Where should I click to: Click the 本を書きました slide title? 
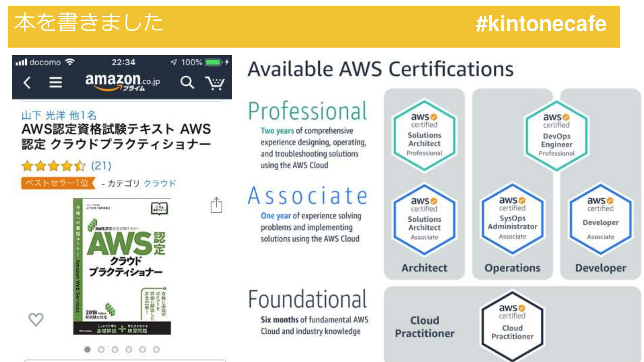click(89, 22)
